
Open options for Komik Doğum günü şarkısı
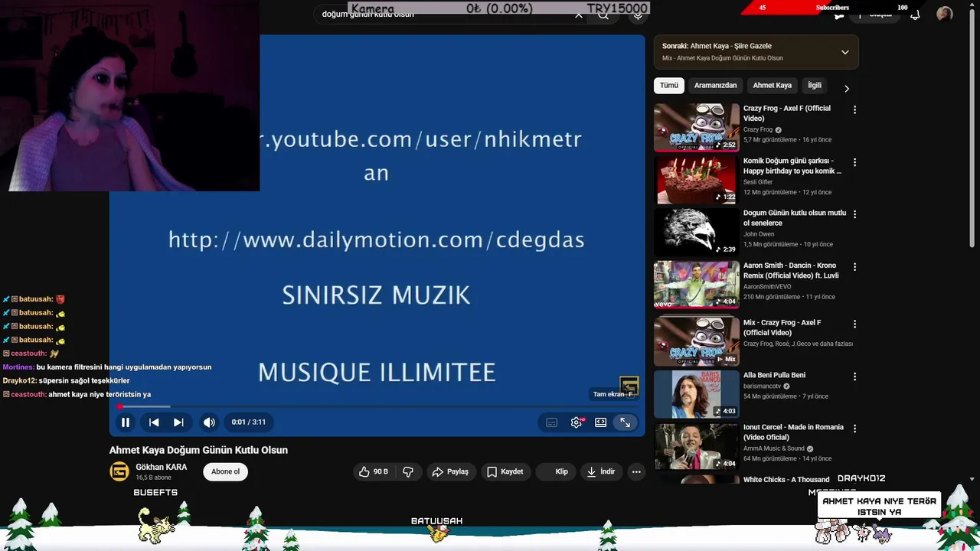(854, 162)
